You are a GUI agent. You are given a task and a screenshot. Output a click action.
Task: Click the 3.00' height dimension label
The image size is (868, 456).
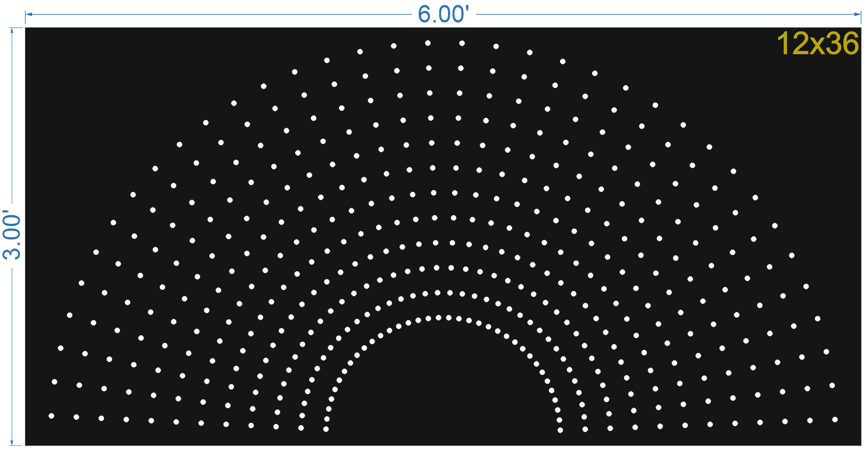pos(12,235)
